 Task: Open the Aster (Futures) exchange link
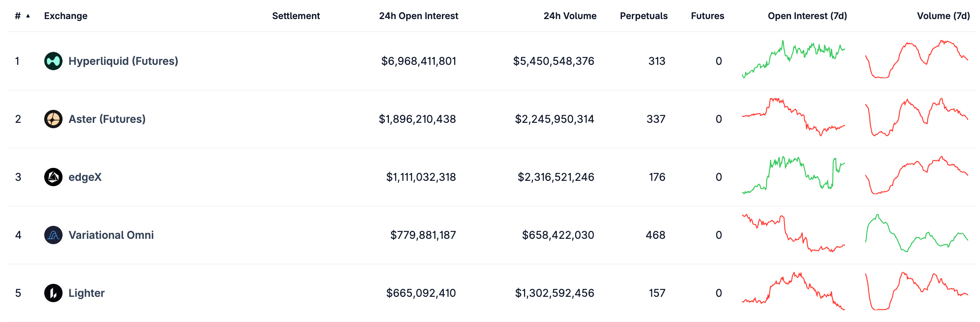pos(107,119)
